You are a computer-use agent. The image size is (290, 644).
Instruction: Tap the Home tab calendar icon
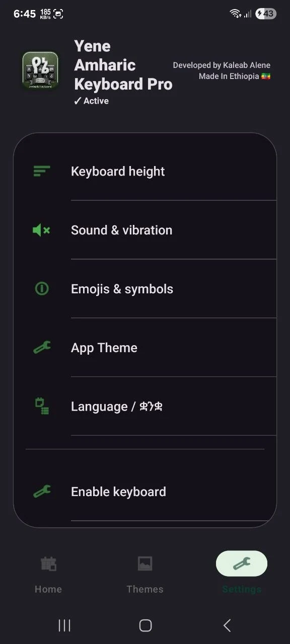point(48,563)
